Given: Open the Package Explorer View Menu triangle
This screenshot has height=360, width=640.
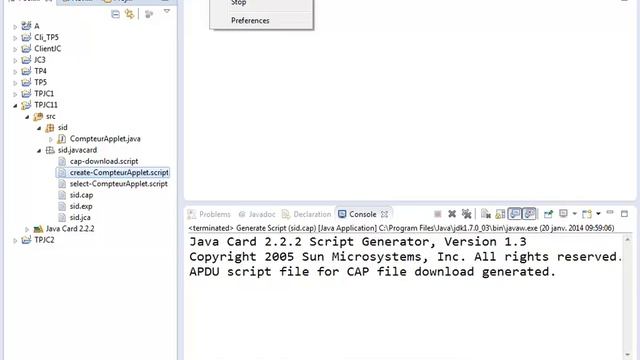Looking at the screenshot, I should tap(167, 12).
